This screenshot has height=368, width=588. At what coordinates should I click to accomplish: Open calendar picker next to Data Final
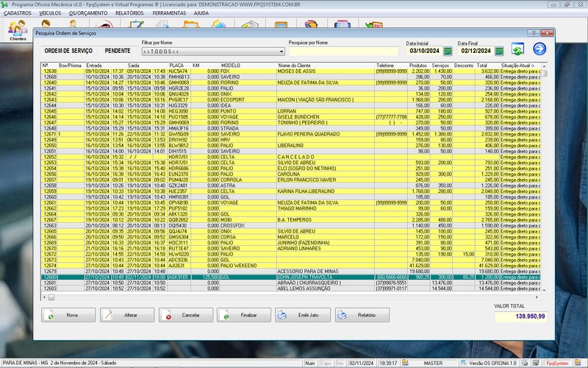tap(499, 51)
